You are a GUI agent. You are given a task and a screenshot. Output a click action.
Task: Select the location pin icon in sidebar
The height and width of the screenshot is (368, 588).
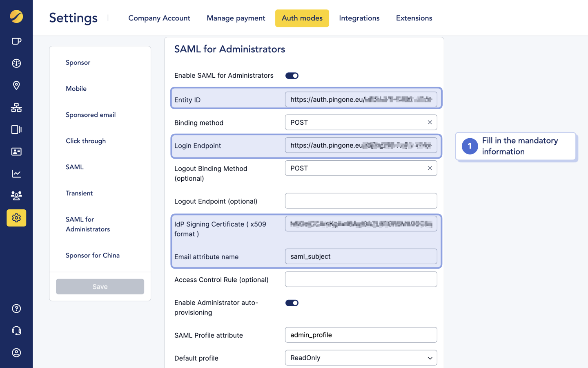tap(16, 85)
